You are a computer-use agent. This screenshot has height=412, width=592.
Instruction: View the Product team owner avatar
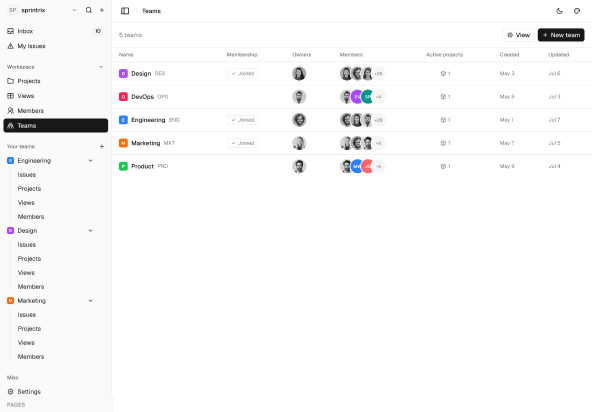tap(299, 166)
